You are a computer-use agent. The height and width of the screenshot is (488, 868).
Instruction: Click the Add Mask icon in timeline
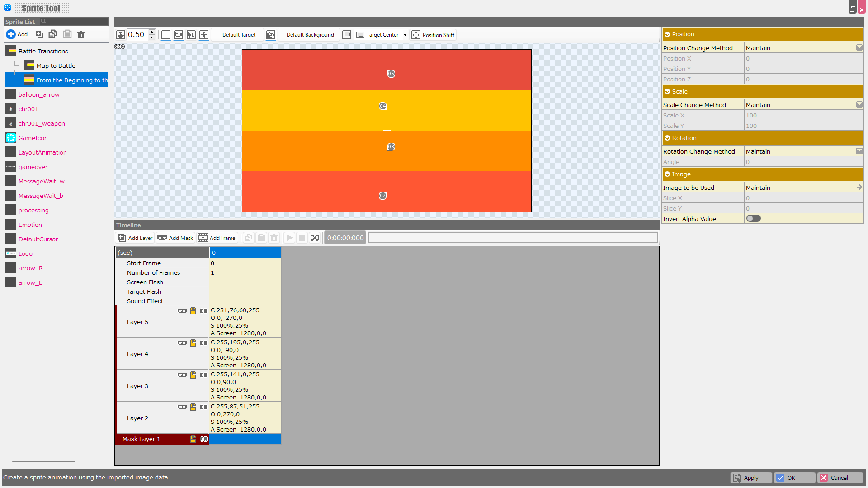click(162, 238)
